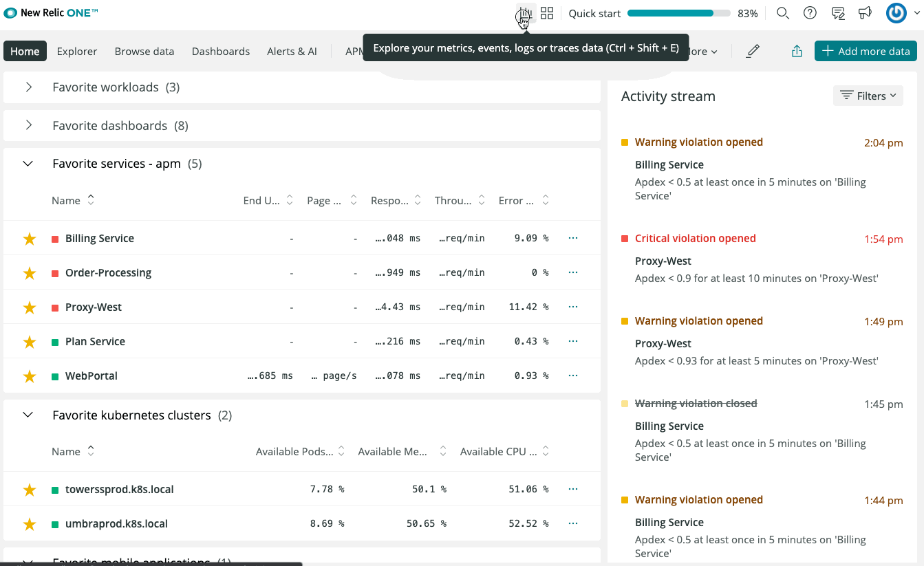This screenshot has height=566, width=924.
Task: Select the Home tab
Action: pos(25,51)
